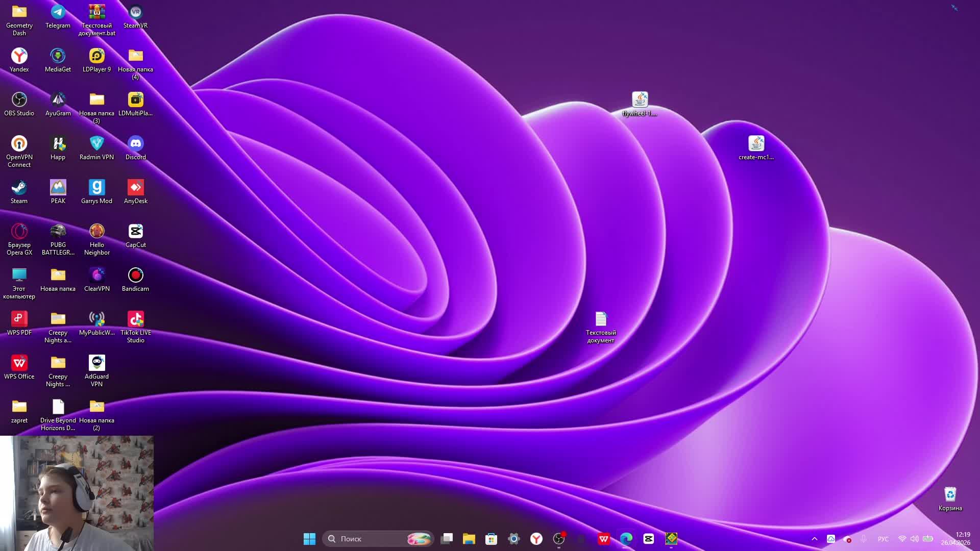Image resolution: width=980 pixels, height=551 pixels.
Task: Expand the hidden system tray icons chevron
Action: click(815, 539)
